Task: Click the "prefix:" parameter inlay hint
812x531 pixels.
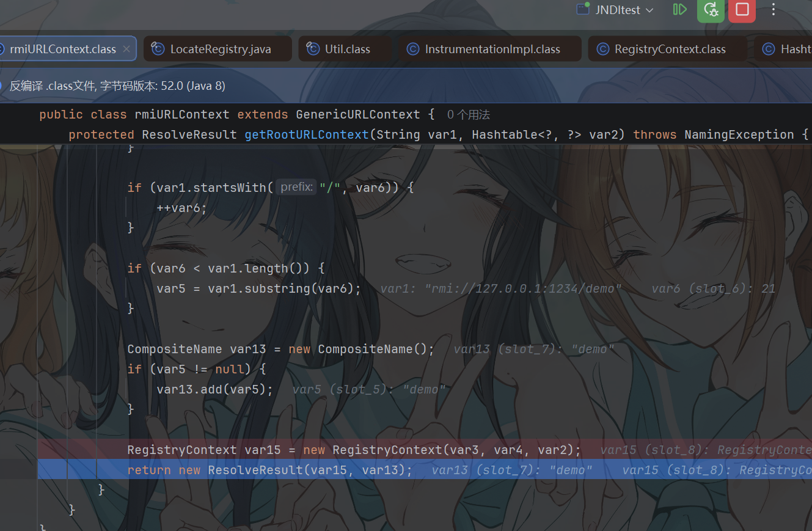Action: point(296,187)
